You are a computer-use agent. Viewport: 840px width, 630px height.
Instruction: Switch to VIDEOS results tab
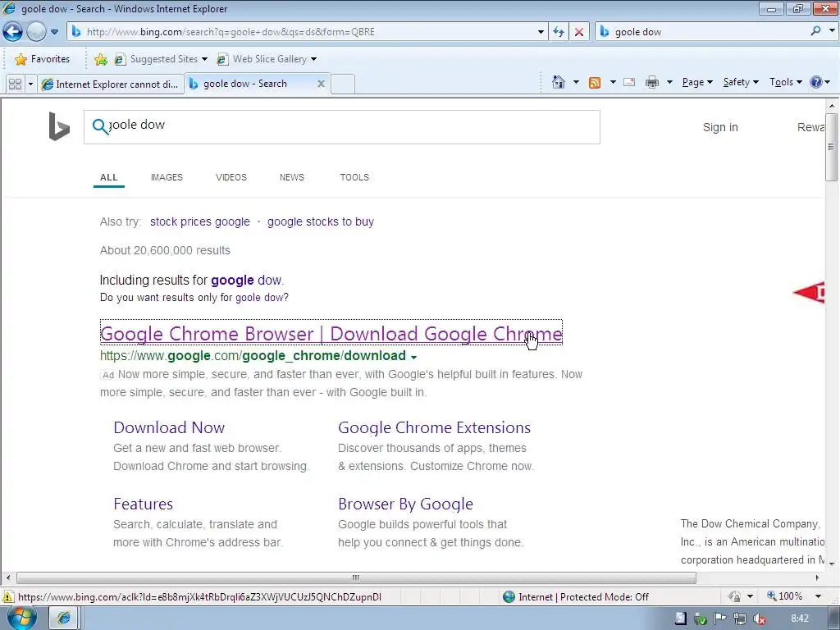point(231,177)
